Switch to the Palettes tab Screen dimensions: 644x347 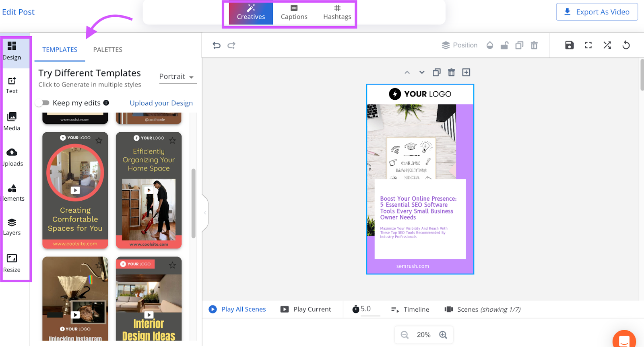point(107,49)
